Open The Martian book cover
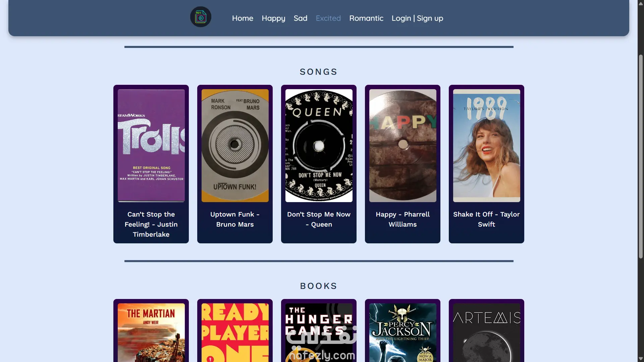This screenshot has width=644, height=362. (151, 333)
